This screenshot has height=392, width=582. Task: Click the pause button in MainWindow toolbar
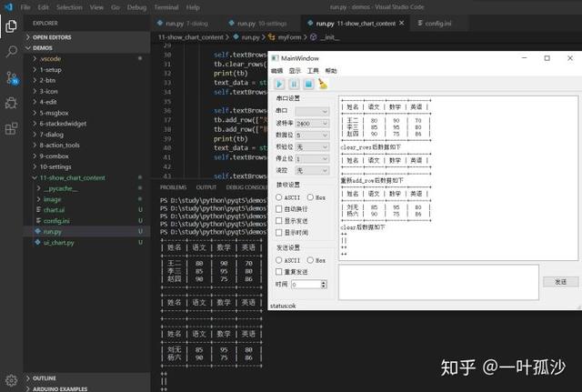pos(294,85)
